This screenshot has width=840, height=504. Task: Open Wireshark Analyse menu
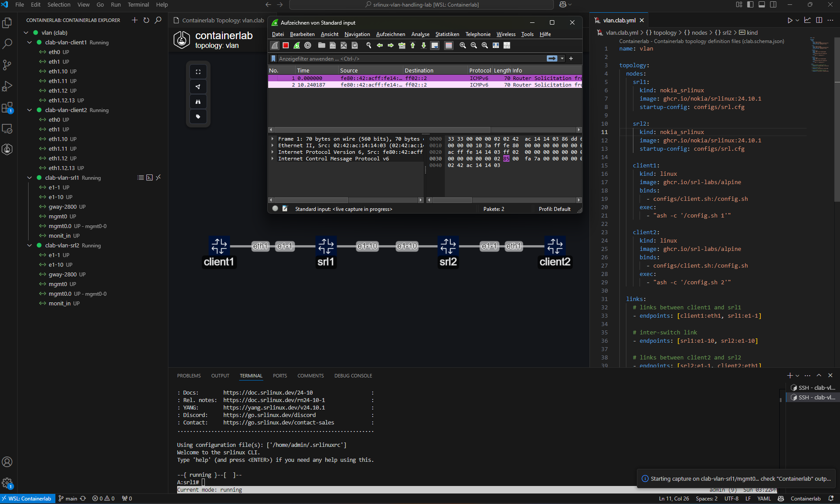[x=420, y=34]
